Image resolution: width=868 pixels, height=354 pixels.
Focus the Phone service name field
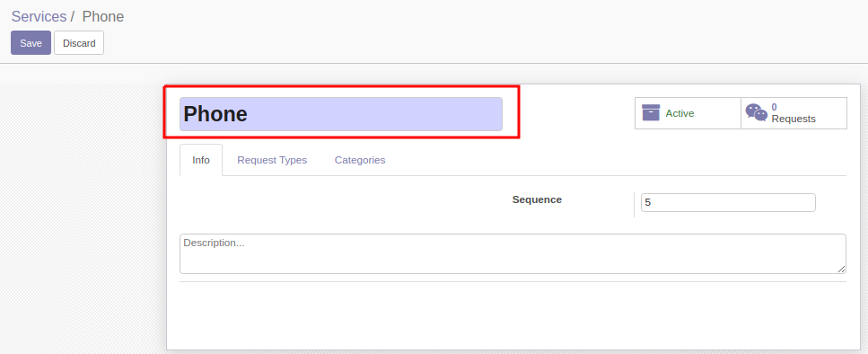341,114
